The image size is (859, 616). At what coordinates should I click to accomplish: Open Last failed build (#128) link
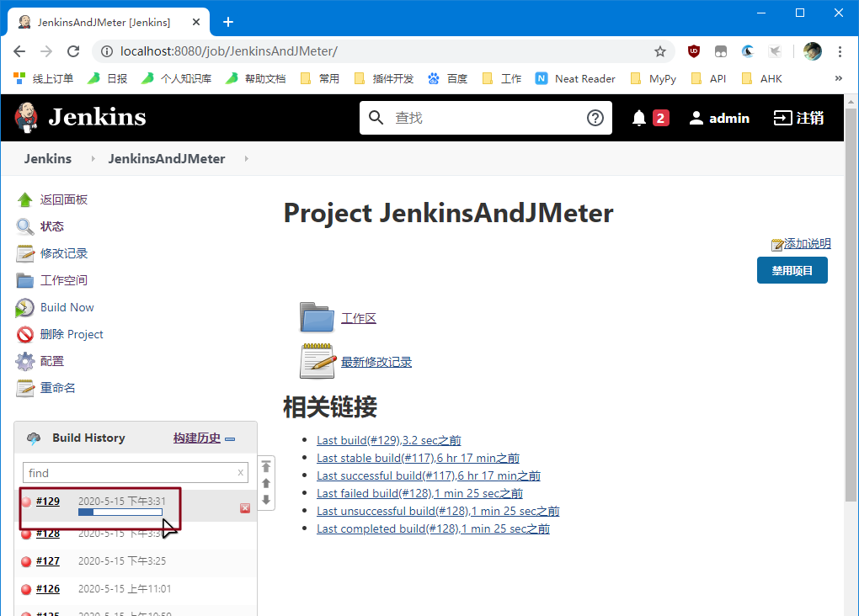tap(419, 493)
